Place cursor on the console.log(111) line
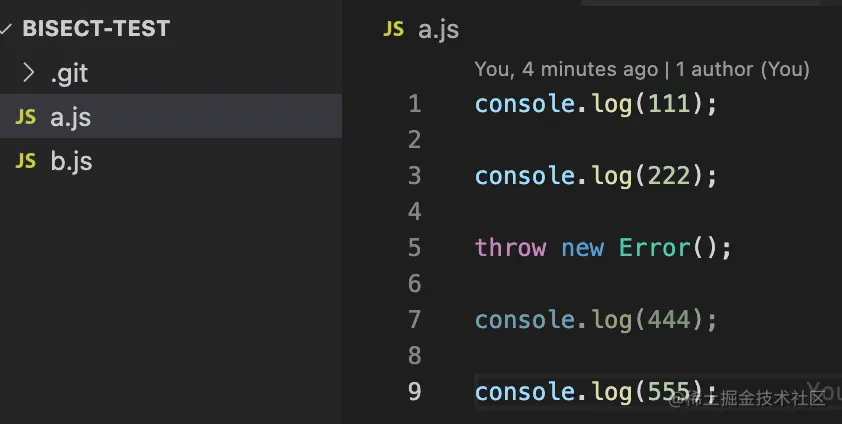The height and width of the screenshot is (424, 842). (x=596, y=104)
